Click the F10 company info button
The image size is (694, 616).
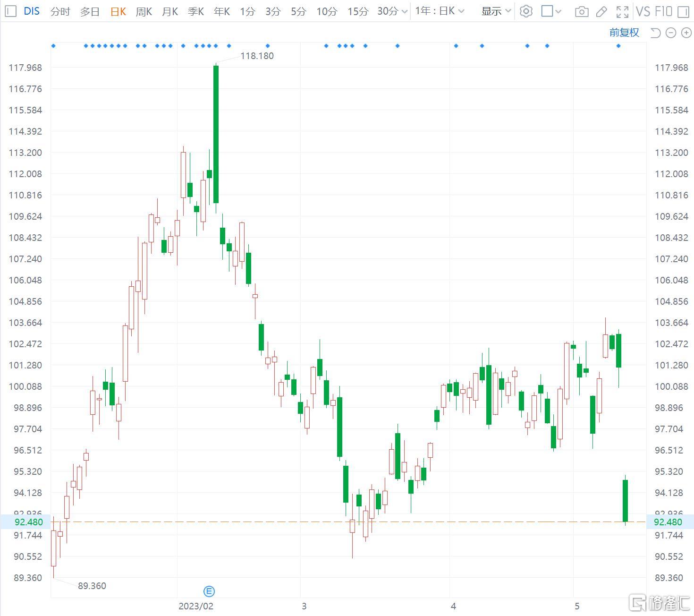coord(664,11)
